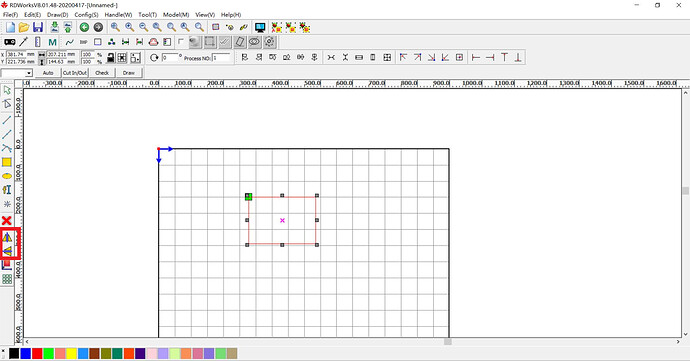Click the Cut In/Out button
The height and width of the screenshot is (361, 690).
coord(75,73)
